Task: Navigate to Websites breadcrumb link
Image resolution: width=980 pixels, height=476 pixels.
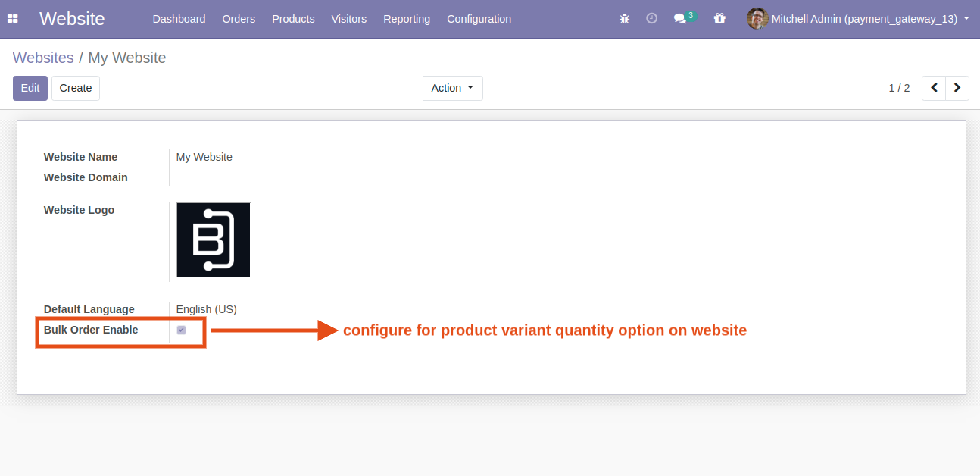Action: (43, 58)
